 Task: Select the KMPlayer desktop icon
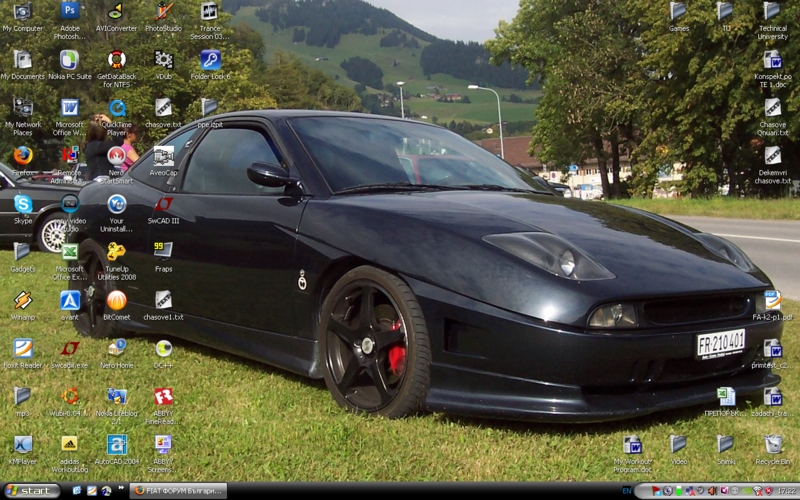coord(22,444)
